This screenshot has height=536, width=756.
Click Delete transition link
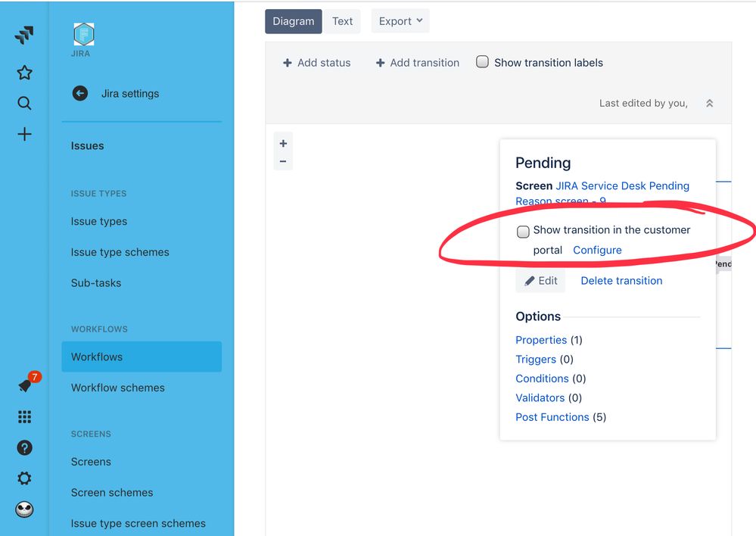(x=621, y=281)
